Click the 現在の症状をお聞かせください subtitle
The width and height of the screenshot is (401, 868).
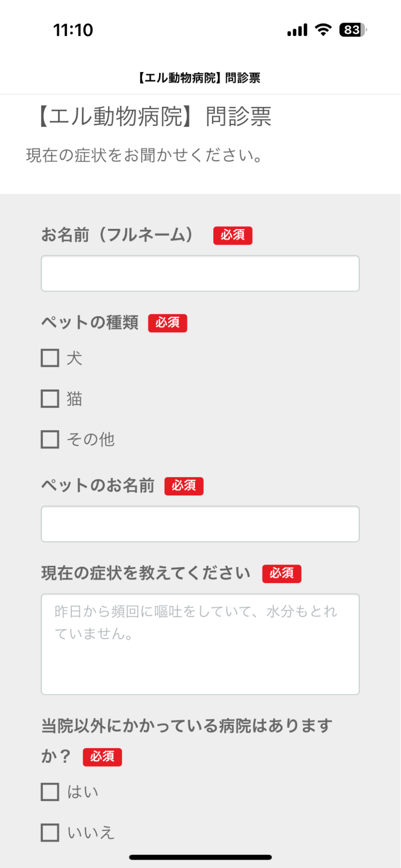tap(144, 155)
